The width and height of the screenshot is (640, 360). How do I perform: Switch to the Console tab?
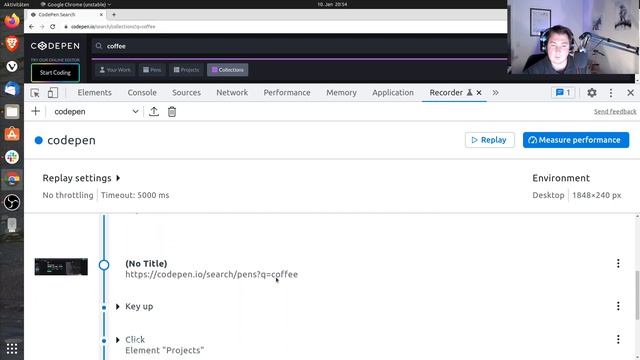[142, 93]
